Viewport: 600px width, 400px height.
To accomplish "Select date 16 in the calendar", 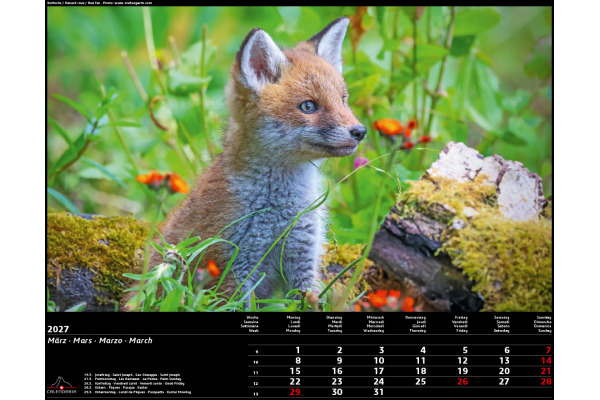I will point(337,371).
